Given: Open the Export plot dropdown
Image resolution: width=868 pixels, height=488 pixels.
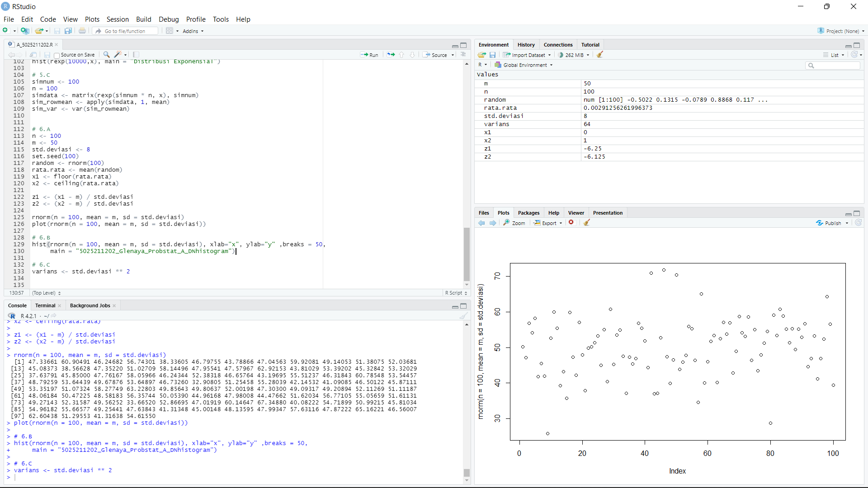Looking at the screenshot, I should click(x=547, y=222).
